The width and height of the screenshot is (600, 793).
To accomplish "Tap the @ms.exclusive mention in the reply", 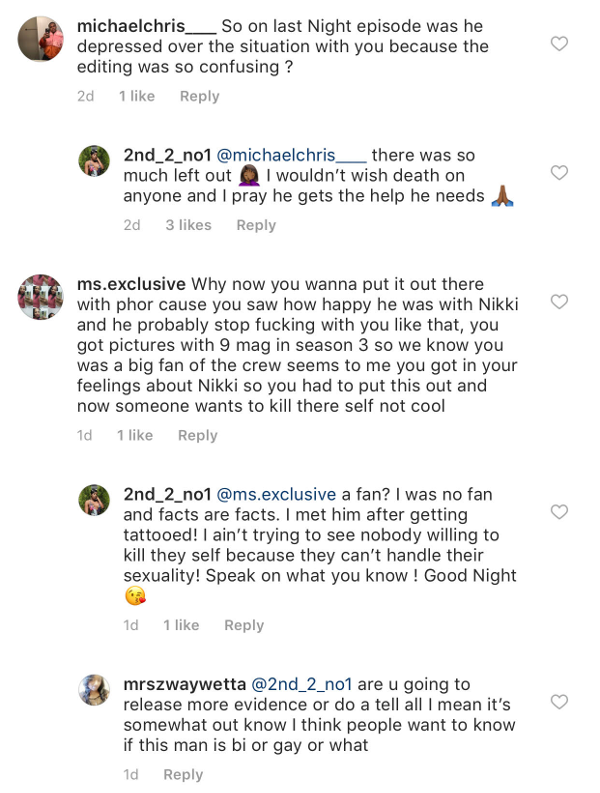I will click(x=276, y=494).
